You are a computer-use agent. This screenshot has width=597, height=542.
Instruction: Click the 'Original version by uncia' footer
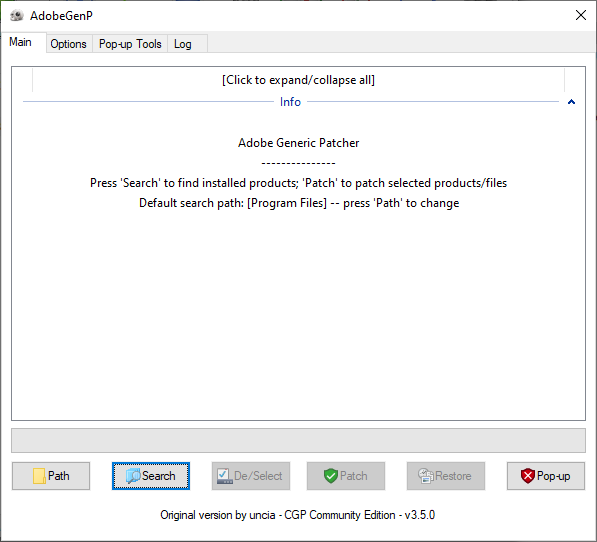pos(297,515)
